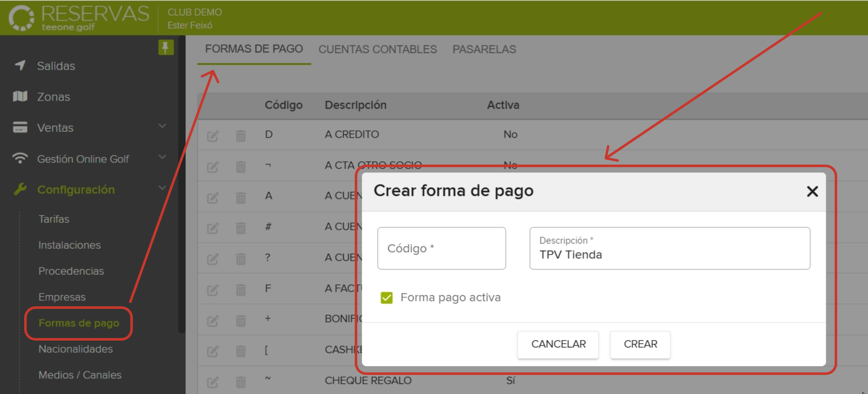
Task: Collapse the Configuración section chevron
Action: point(162,187)
